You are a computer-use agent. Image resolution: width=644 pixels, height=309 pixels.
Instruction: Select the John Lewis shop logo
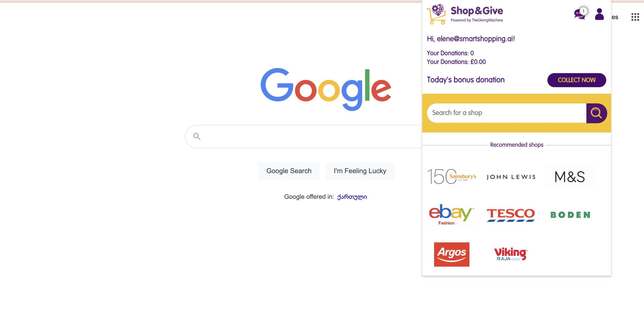(511, 177)
